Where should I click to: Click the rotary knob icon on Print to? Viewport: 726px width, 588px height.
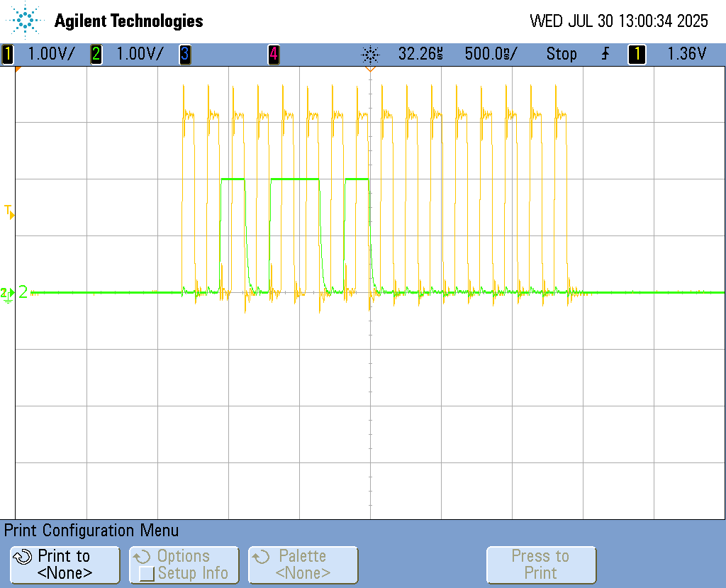[22, 557]
